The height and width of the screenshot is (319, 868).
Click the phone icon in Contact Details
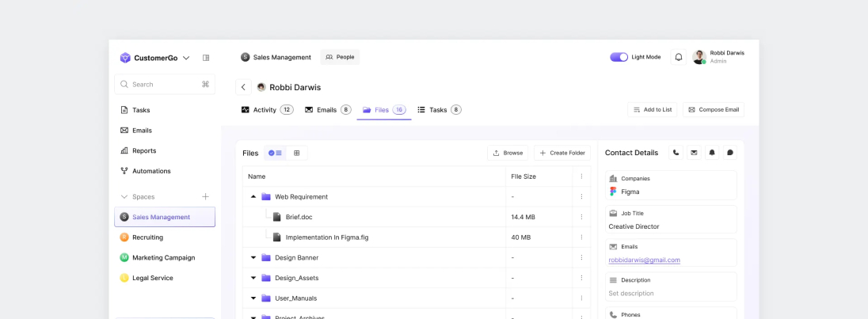point(676,153)
